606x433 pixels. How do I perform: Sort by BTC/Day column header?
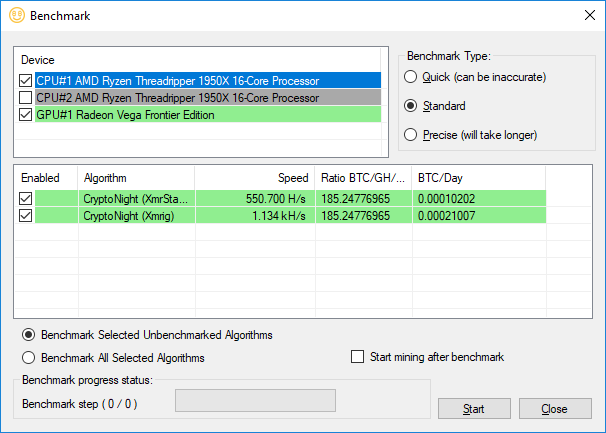point(479,178)
